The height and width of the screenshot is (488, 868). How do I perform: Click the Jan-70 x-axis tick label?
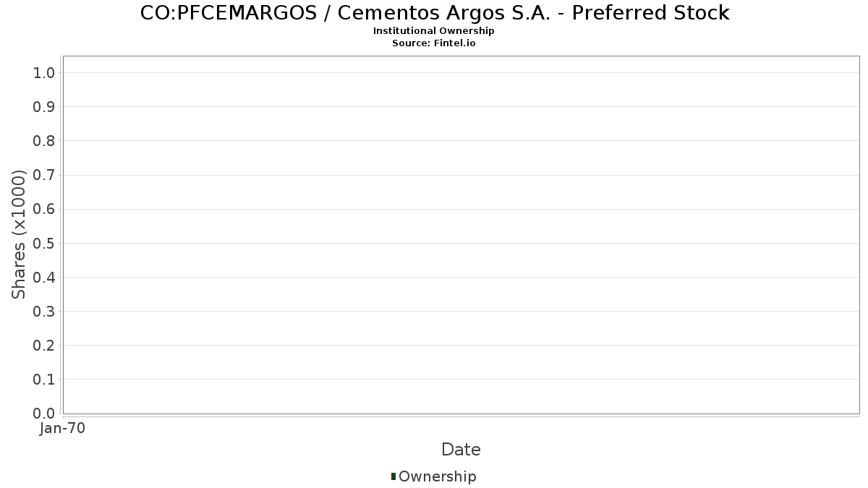click(x=63, y=429)
